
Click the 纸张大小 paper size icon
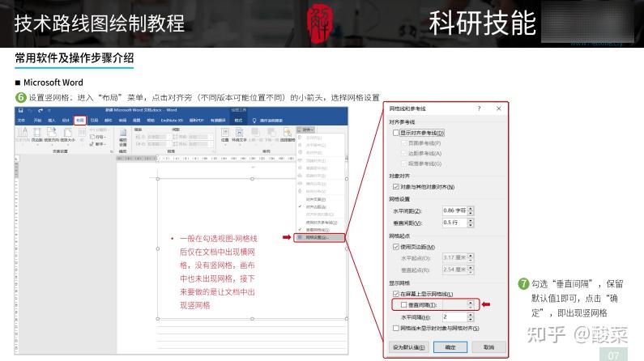point(68,134)
